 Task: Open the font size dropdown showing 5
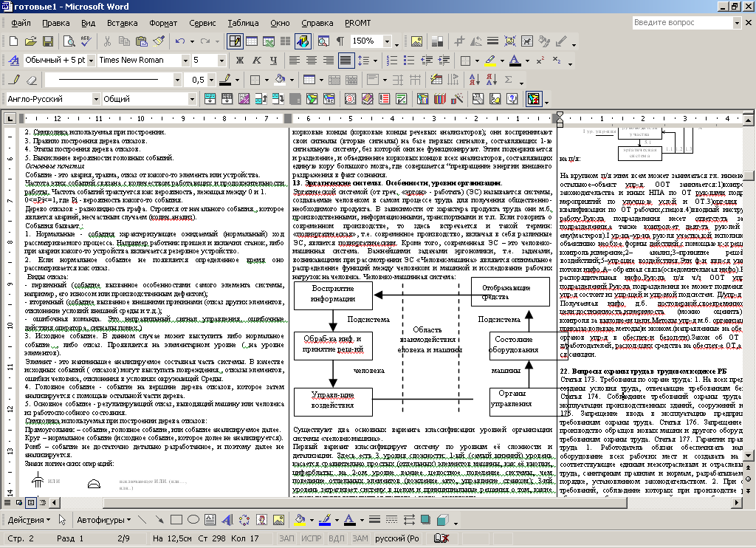tap(221, 61)
